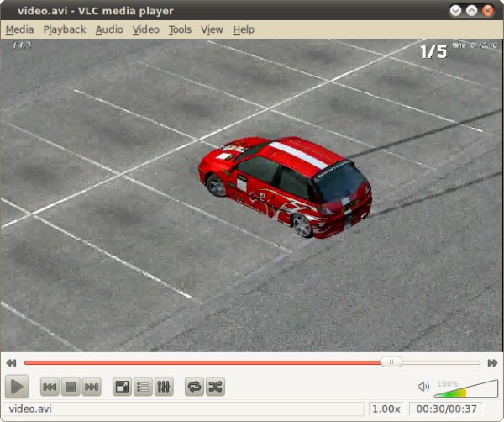Open the Video menu
The height and width of the screenshot is (422, 504).
(x=146, y=29)
